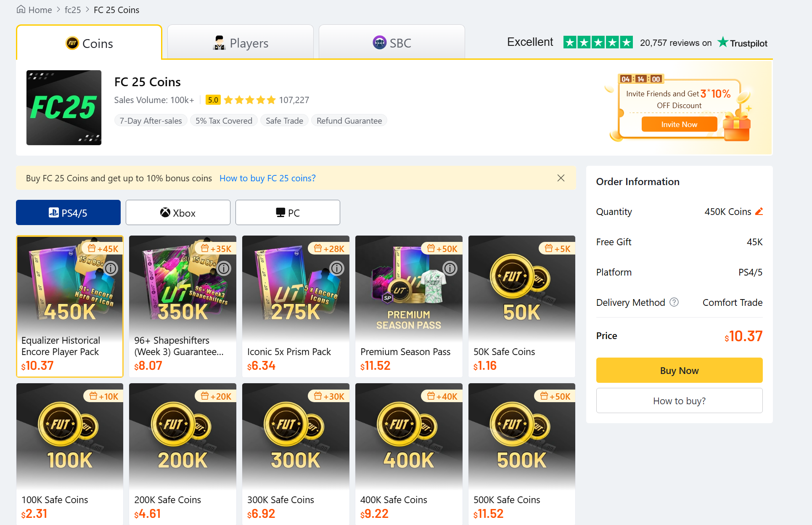Open the How to buy FC 25 coins link
Image resolution: width=812 pixels, height=525 pixels.
pos(267,178)
